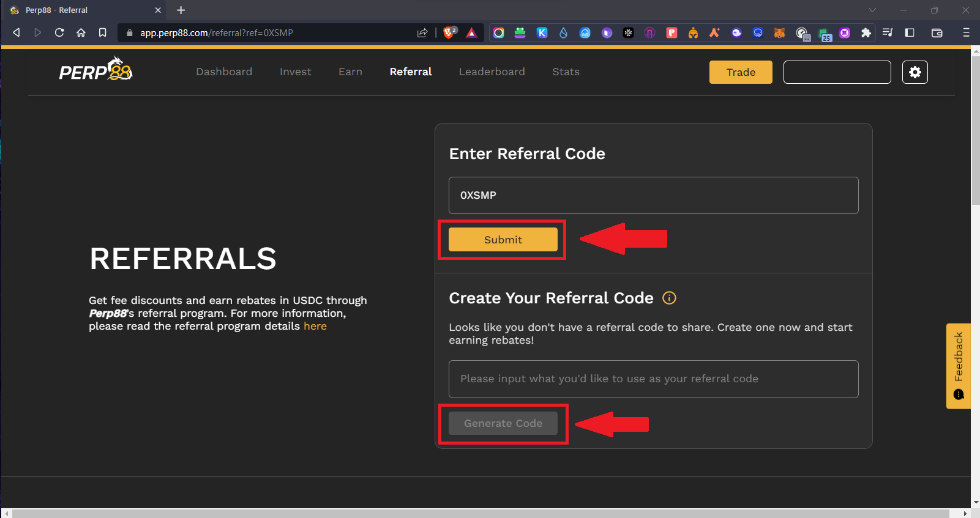The image size is (980, 518).
Task: Click the purple rounded square extension icon
Action: click(845, 33)
